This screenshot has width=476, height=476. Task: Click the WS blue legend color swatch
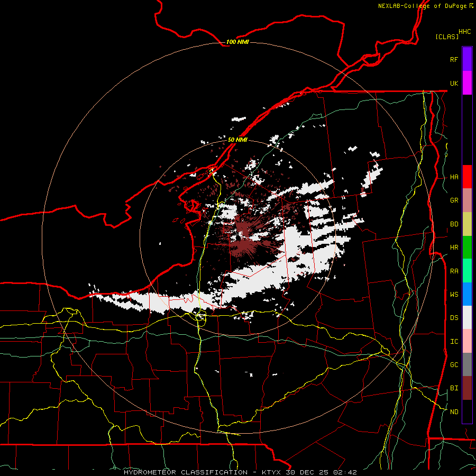pos(467,294)
